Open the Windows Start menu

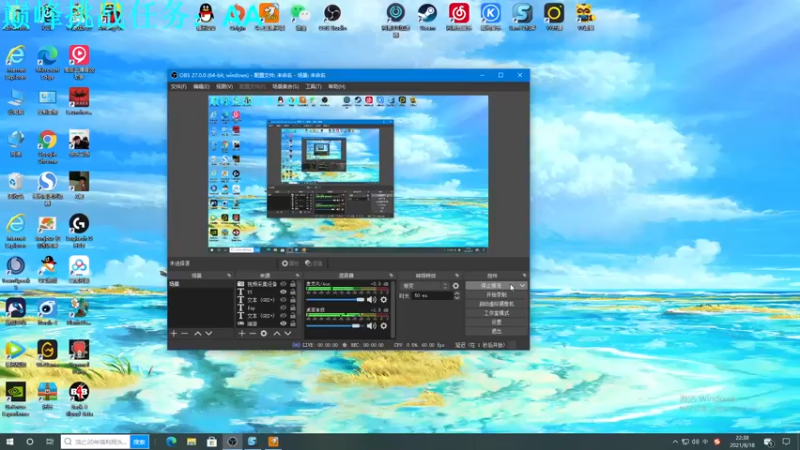pyautogui.click(x=10, y=442)
